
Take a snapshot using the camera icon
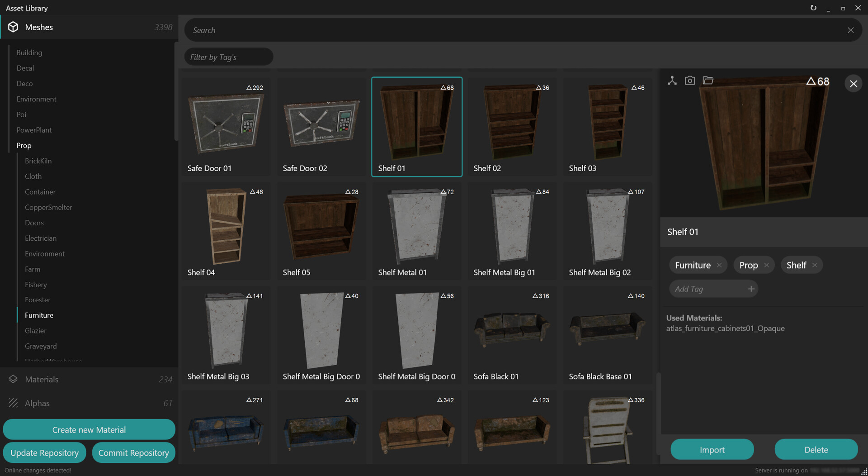[690, 80]
